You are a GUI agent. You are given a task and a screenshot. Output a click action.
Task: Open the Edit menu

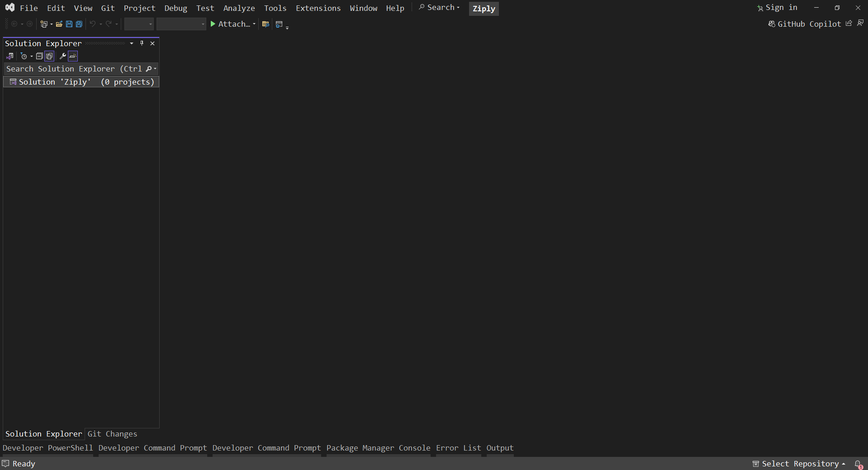pyautogui.click(x=56, y=8)
